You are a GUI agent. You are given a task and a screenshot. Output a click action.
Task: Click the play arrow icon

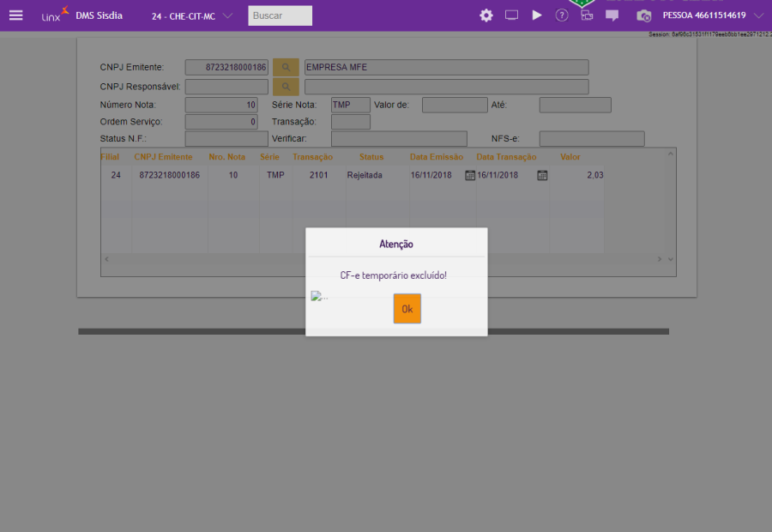point(537,15)
